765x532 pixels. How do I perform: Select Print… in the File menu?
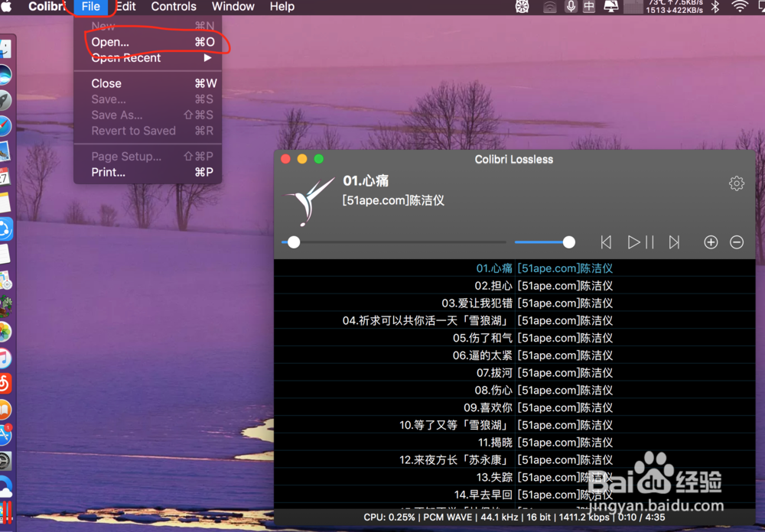pos(107,172)
